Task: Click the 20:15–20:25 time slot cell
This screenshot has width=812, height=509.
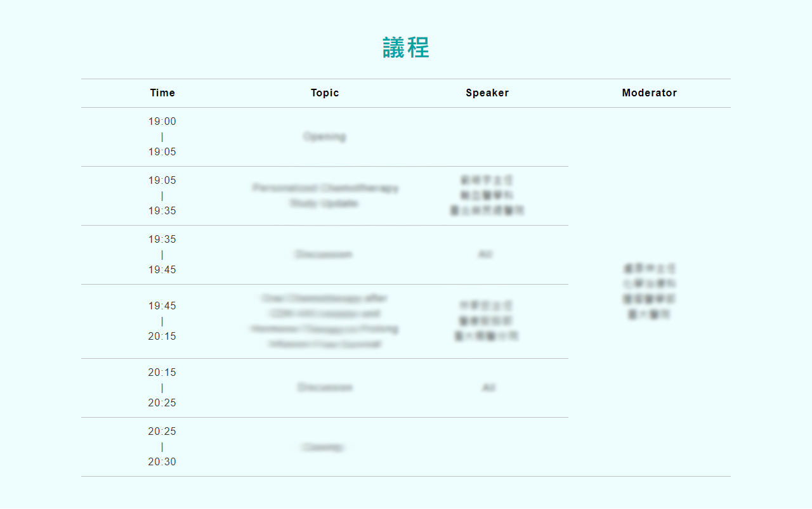Action: (x=162, y=387)
